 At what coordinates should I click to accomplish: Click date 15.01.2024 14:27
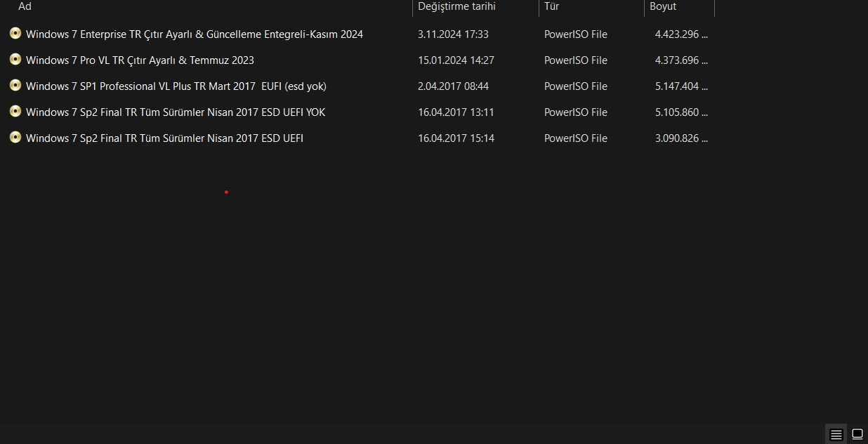pyautogui.click(x=456, y=60)
